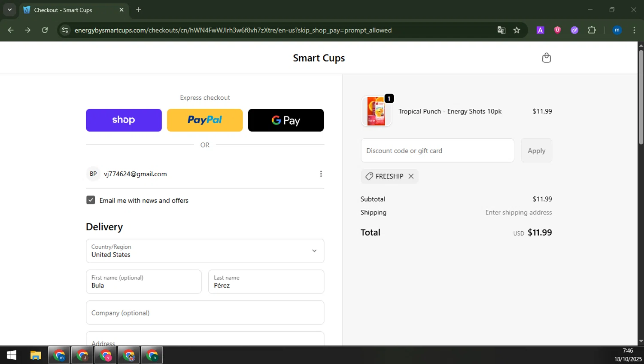The height and width of the screenshot is (364, 644).
Task: Go forward one page
Action: 27,30
